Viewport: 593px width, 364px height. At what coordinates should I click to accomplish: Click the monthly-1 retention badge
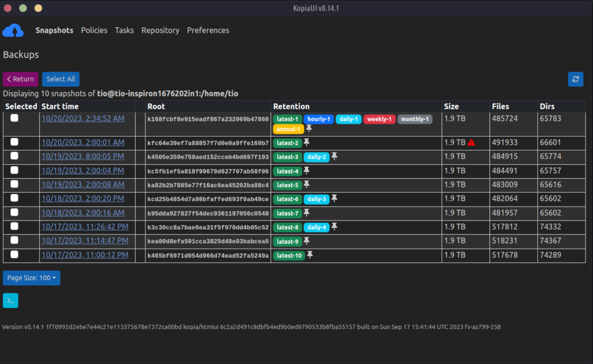(415, 119)
